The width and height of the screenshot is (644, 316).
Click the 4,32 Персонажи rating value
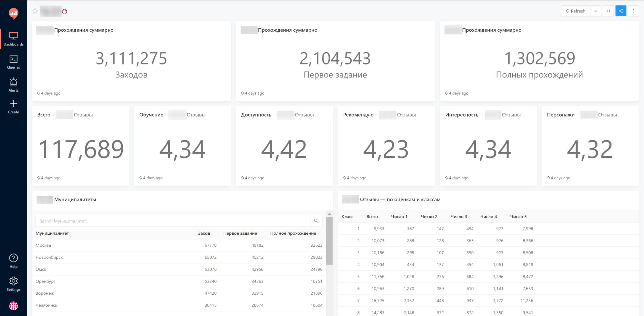coord(590,149)
